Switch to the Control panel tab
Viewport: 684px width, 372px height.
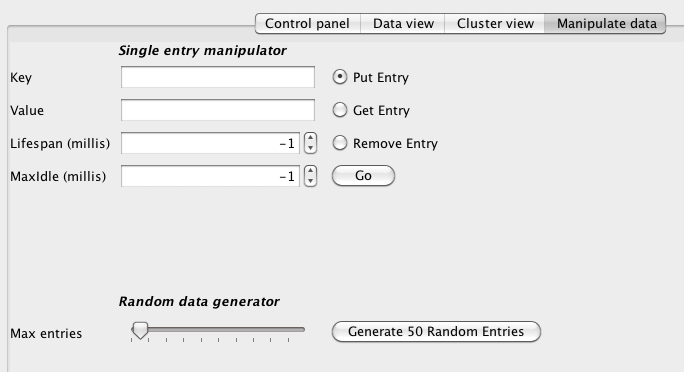tap(307, 23)
